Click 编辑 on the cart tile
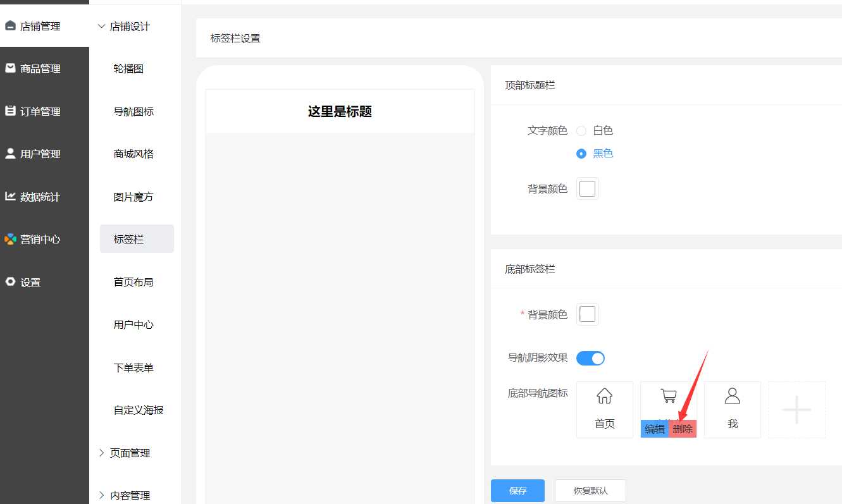 tap(655, 429)
